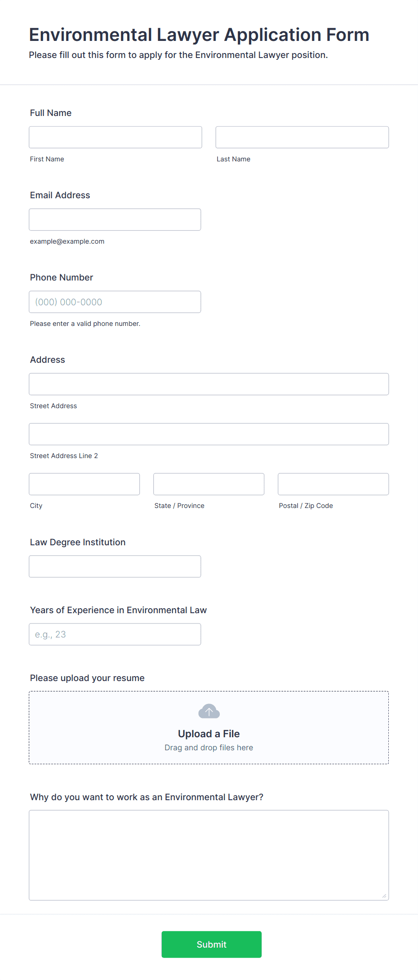Click the First Name input field
Screen dimensions: 418x980
pos(116,137)
